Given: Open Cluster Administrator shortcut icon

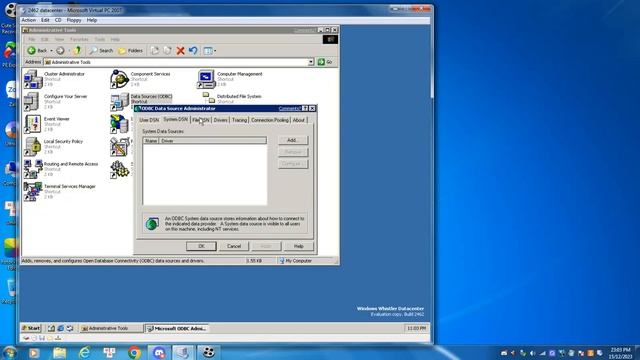Looking at the screenshot, I should pos(33,79).
